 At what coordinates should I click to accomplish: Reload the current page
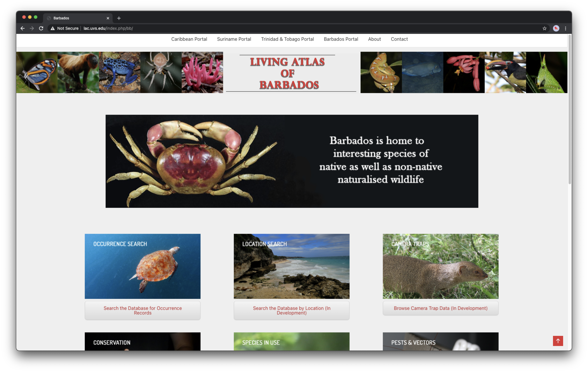click(x=41, y=28)
